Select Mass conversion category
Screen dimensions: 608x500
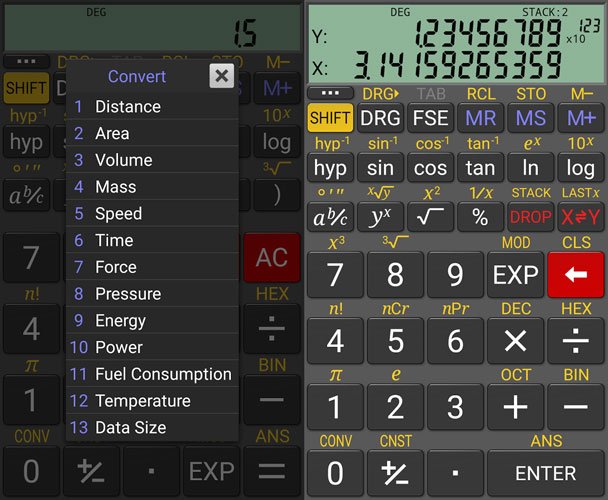[x=152, y=187]
